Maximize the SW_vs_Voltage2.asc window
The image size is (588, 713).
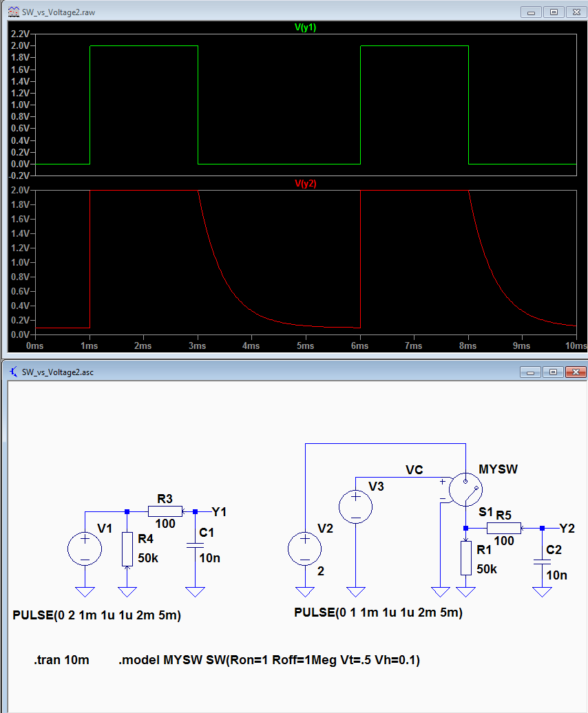pyautogui.click(x=553, y=372)
